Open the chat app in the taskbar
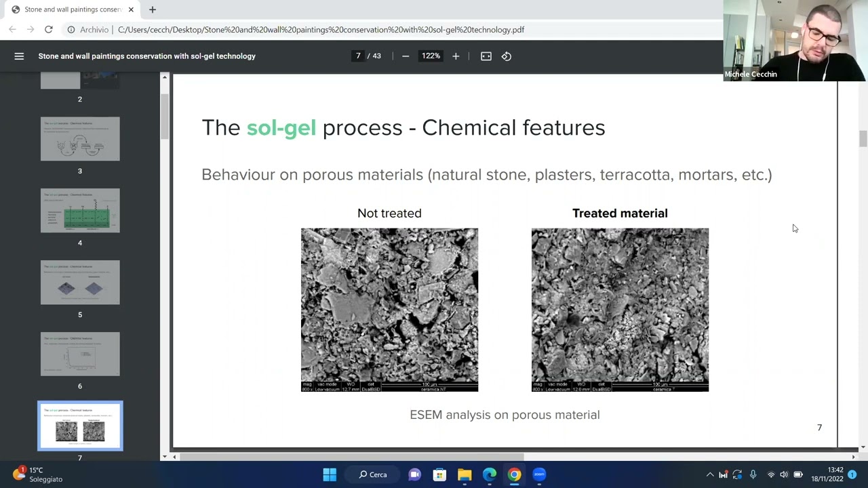 (414, 474)
